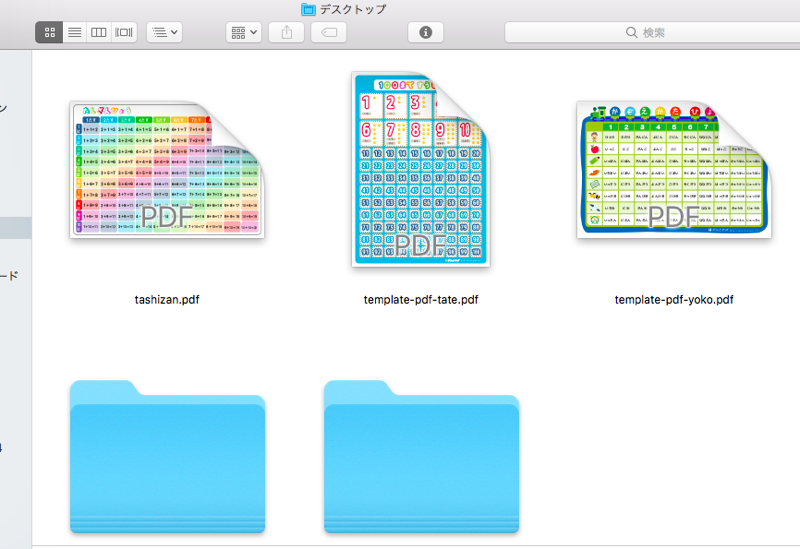Select the folder below tashizan.pdf

click(x=167, y=457)
